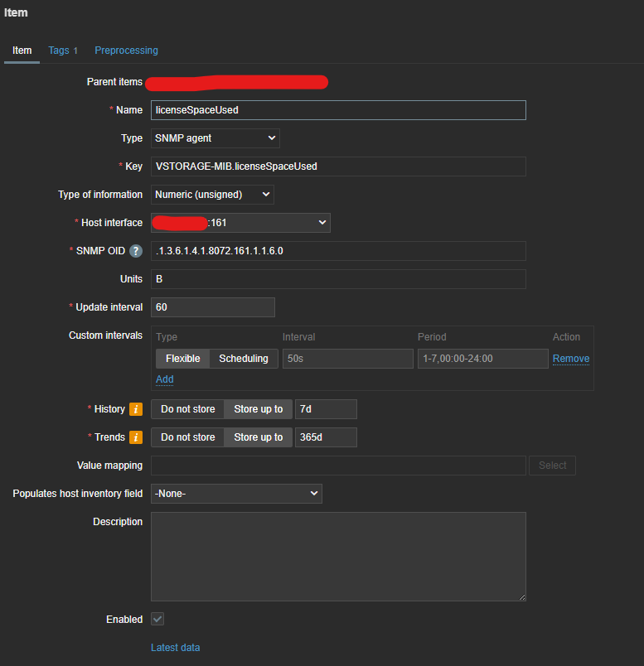Click the SNMP OID help question-mark icon
Screen dimensions: 644x666
(136, 251)
